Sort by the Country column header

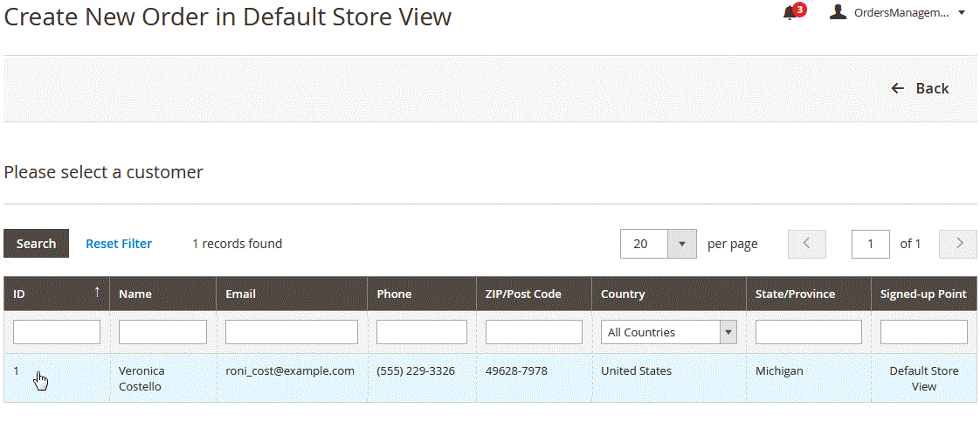click(669, 294)
